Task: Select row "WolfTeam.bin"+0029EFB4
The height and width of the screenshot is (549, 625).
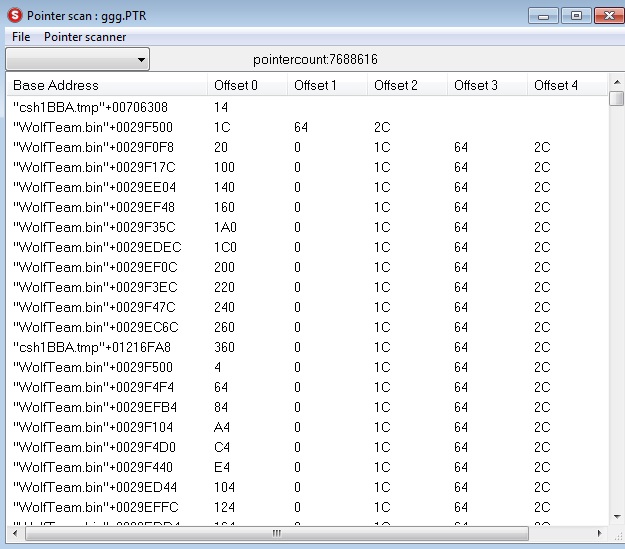Action: (x=307, y=407)
